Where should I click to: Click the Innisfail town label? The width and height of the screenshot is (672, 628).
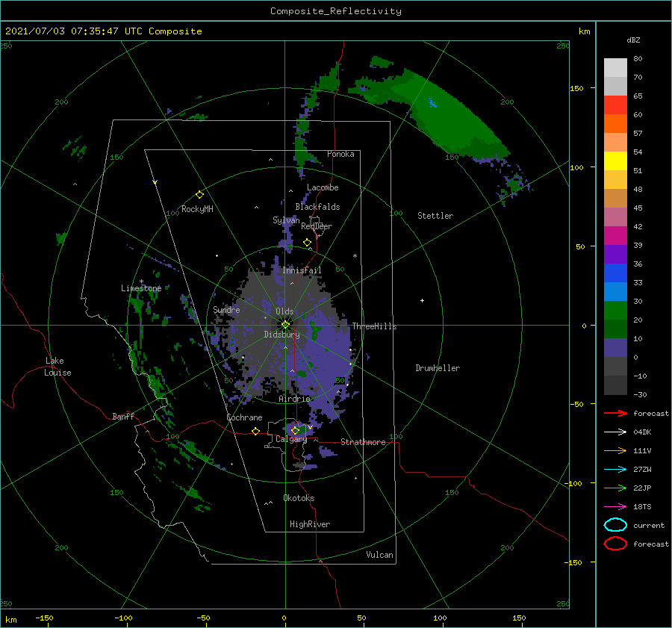302,270
